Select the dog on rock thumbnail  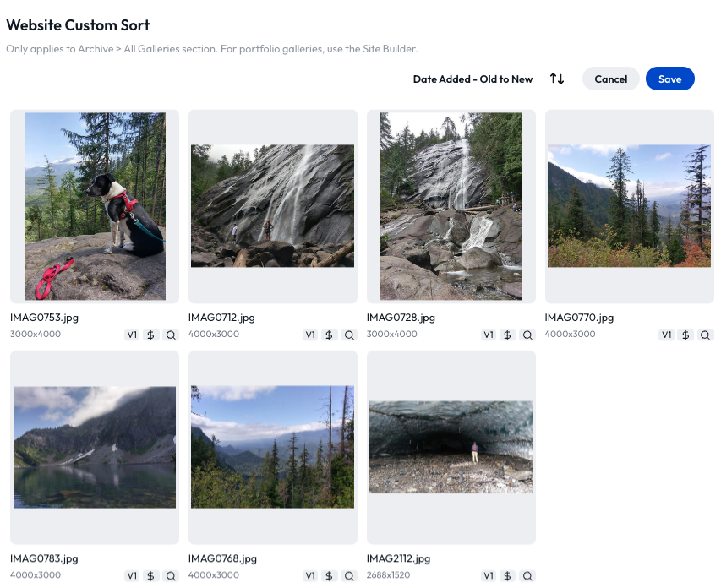[x=95, y=206]
